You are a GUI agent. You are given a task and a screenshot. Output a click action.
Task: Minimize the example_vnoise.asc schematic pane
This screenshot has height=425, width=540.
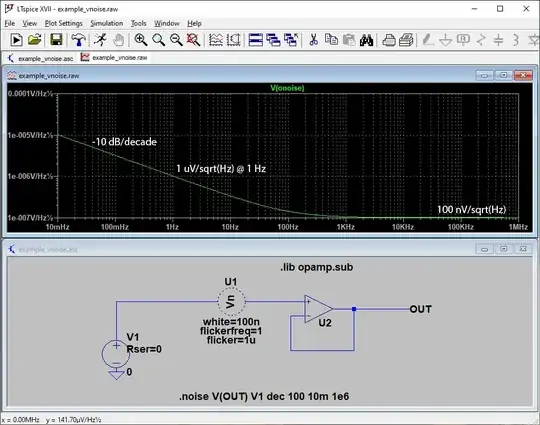click(x=484, y=249)
